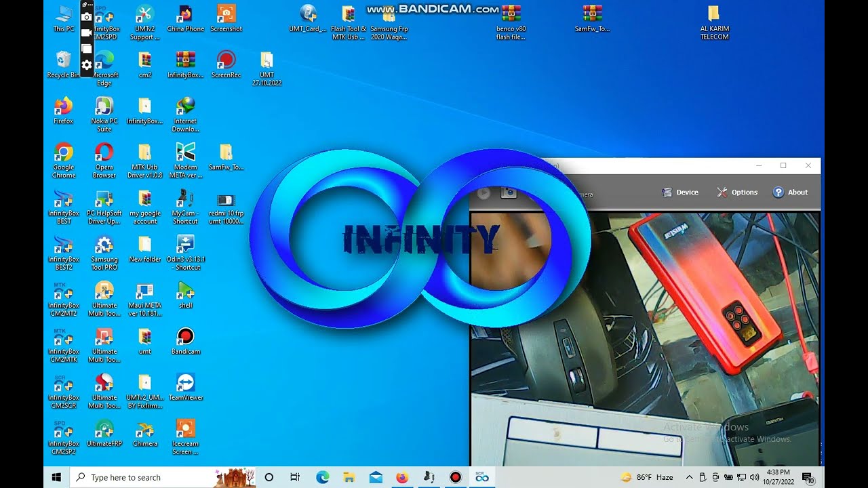The image size is (868, 488).
Task: Open Maui META desktop shortcut
Action: [144, 300]
